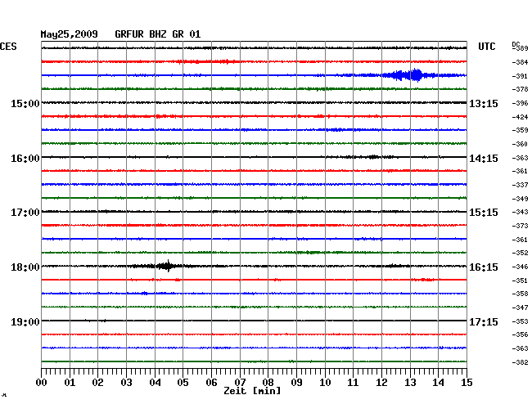Click the Zeit [min] axis title
This screenshot has width=532, height=404.
tap(252, 391)
